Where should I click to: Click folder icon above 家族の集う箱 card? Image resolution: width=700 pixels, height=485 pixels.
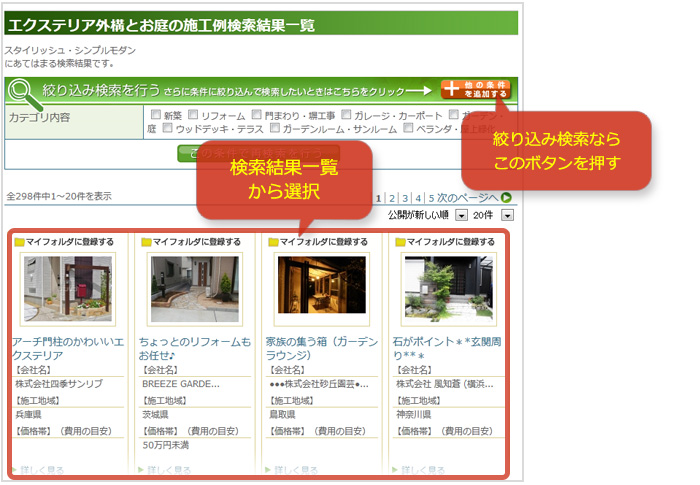[274, 242]
